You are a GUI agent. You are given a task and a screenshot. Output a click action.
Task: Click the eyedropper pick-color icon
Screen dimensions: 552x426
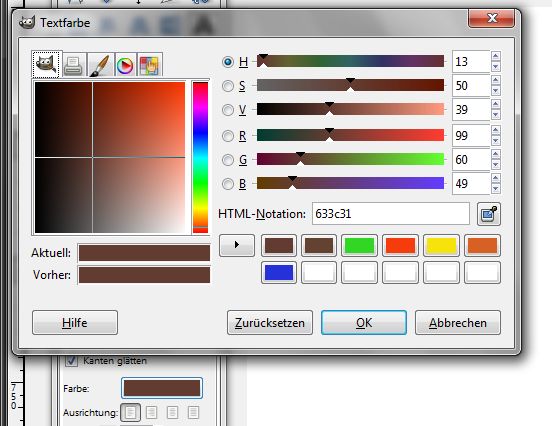pos(489,214)
